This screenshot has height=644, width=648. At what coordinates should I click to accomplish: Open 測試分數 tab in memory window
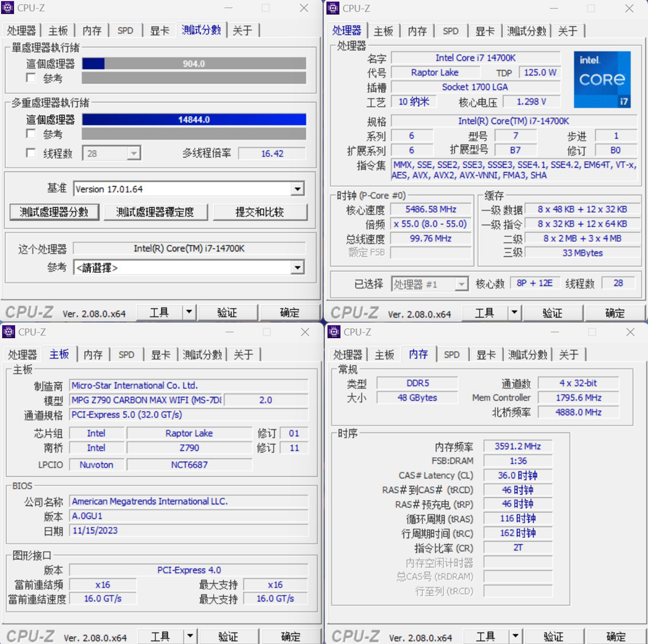click(x=528, y=355)
